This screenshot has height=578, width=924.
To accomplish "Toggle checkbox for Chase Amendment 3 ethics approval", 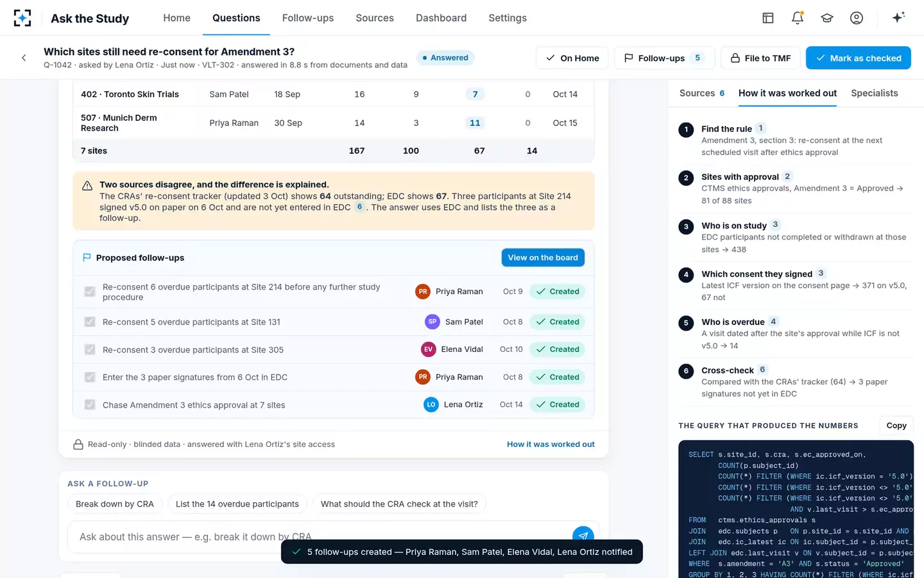I will 90,405.
